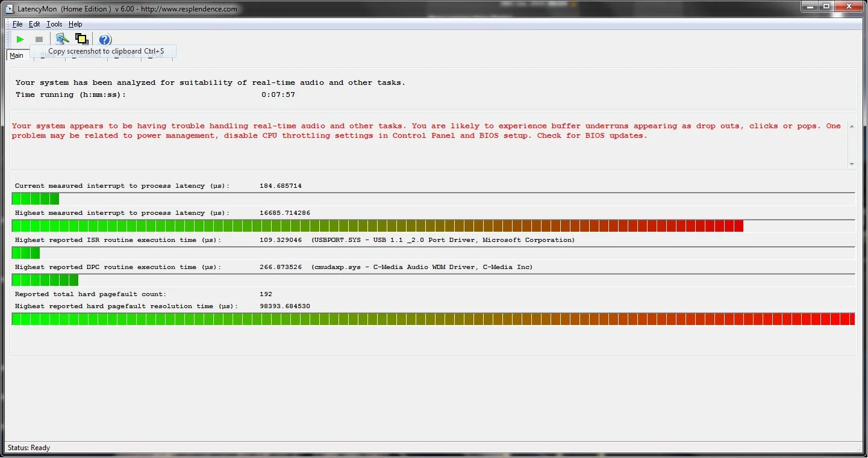The width and height of the screenshot is (868, 458).
Task: Maximize the LatencyMon window
Action: (x=826, y=7)
